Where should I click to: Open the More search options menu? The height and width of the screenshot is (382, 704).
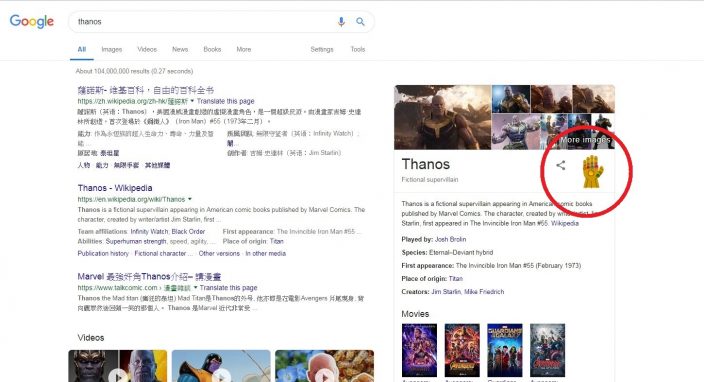(244, 49)
